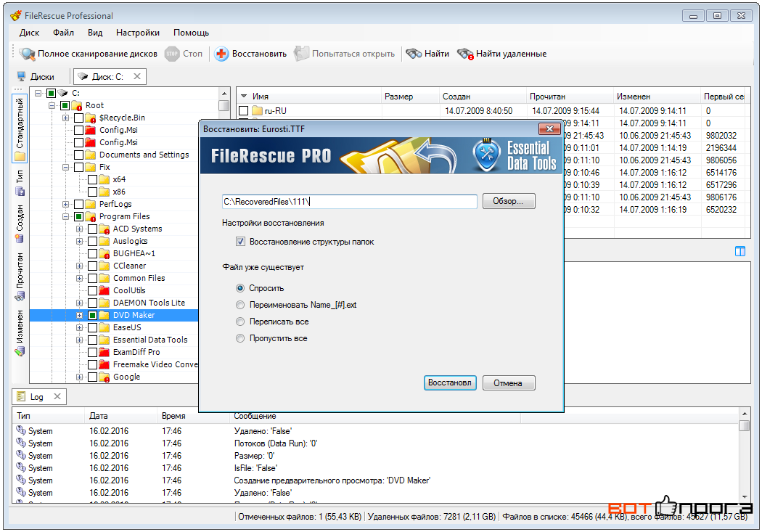The height and width of the screenshot is (532, 762).
Task: Collapse the C: drive tree node
Action: [38, 93]
